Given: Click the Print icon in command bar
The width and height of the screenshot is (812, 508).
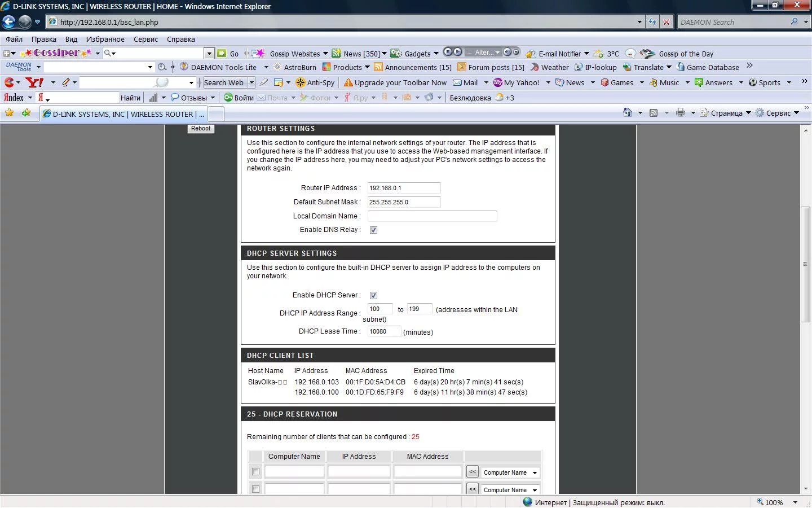Looking at the screenshot, I should pyautogui.click(x=681, y=113).
